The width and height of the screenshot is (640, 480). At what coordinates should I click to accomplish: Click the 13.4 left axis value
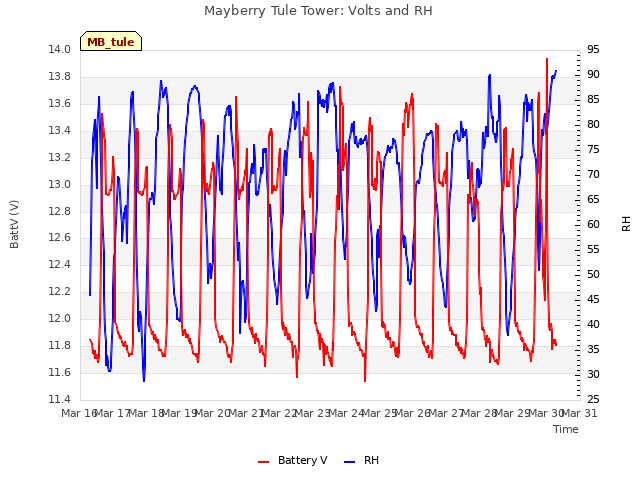point(59,130)
